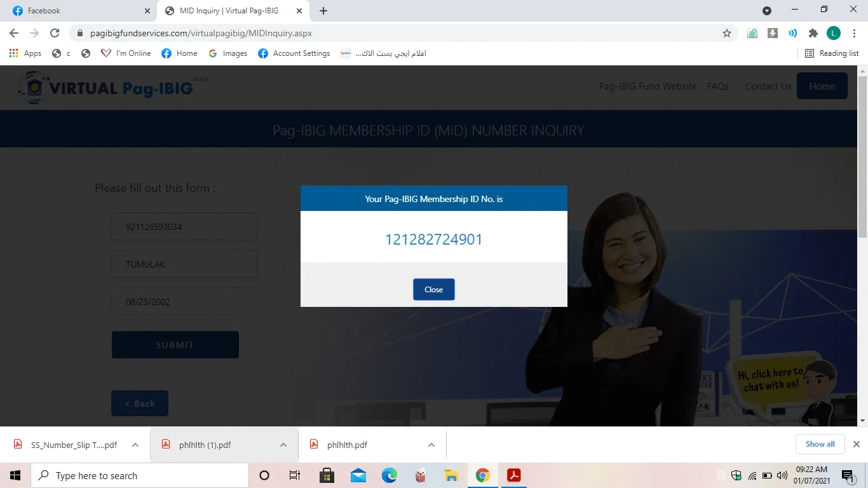Click the Chrome profile avatar icon
Viewport: 868px width, 488px height.
[x=834, y=33]
